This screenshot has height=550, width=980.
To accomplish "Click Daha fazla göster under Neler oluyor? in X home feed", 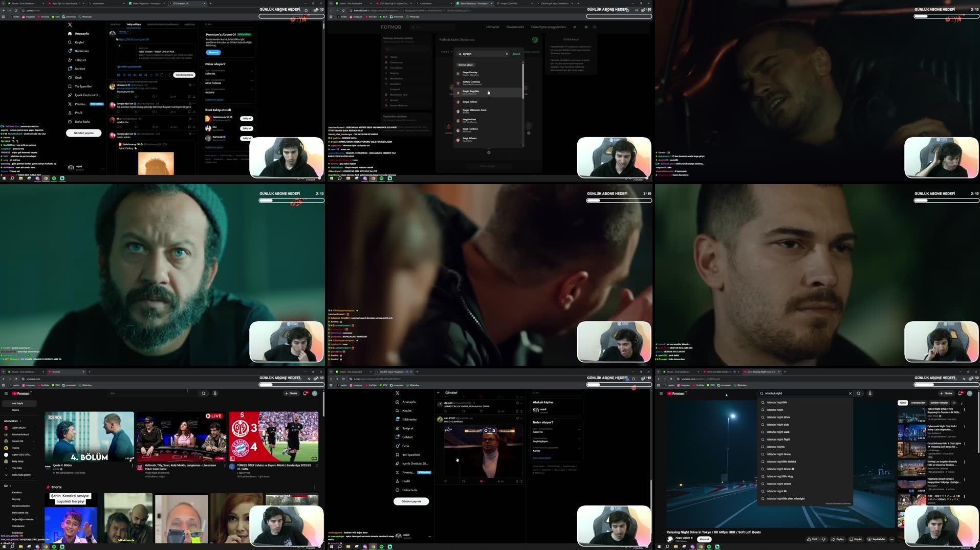I will click(x=214, y=100).
